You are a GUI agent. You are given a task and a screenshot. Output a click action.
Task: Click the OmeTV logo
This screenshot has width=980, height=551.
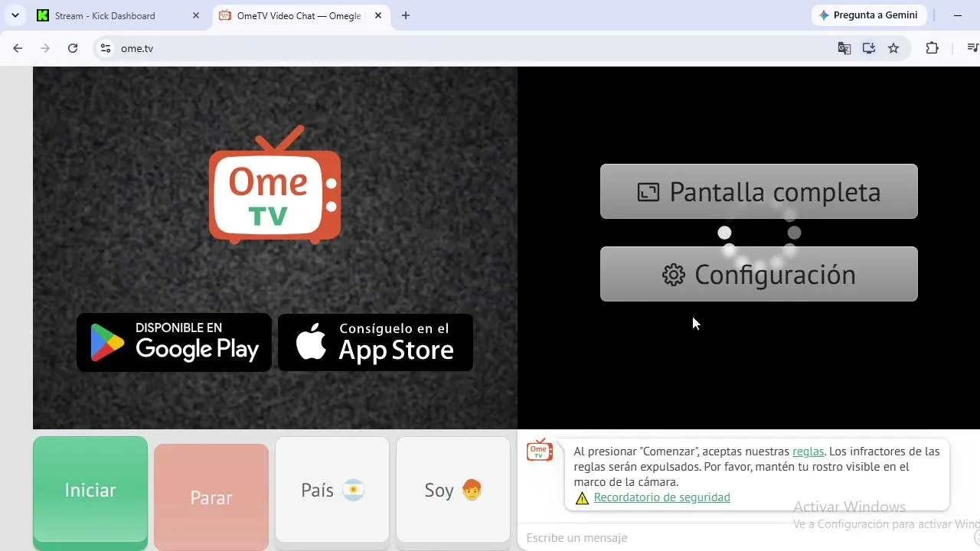coord(275,184)
